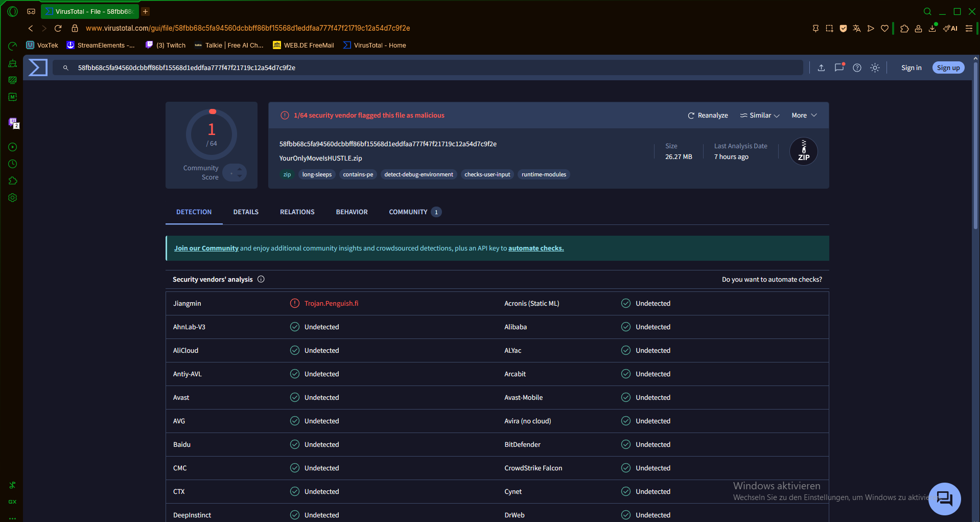Image resolution: width=980 pixels, height=522 pixels.
Task: Click the Reanalyze button
Action: tap(708, 116)
